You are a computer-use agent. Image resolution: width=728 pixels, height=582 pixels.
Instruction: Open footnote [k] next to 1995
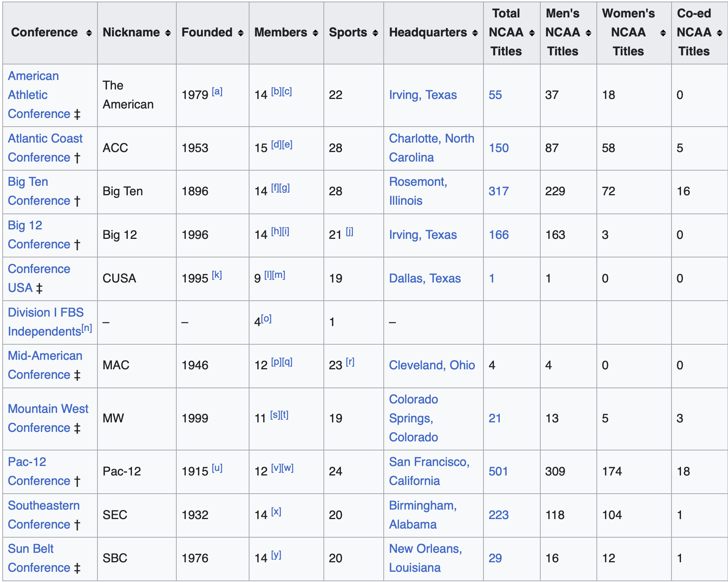pyautogui.click(x=217, y=275)
